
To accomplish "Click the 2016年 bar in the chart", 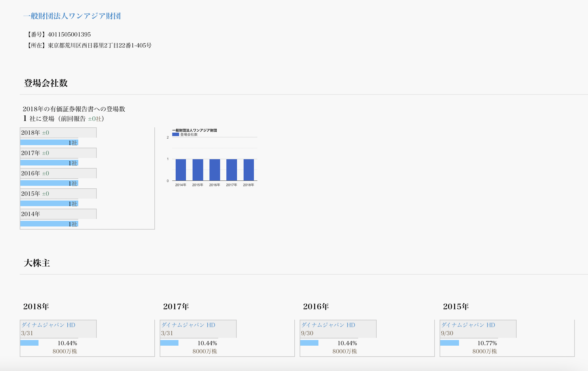I will (215, 170).
